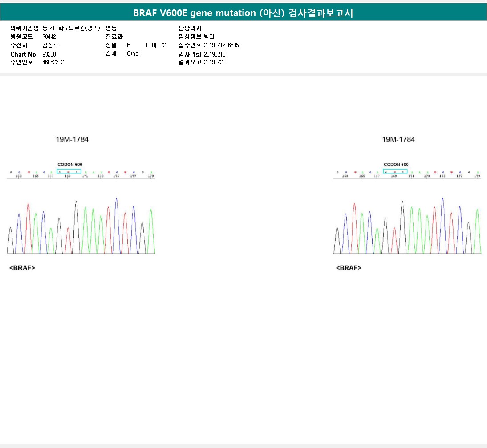The image size is (487, 448).
Task: Click the resident number 460523-2
Action: pos(53,62)
